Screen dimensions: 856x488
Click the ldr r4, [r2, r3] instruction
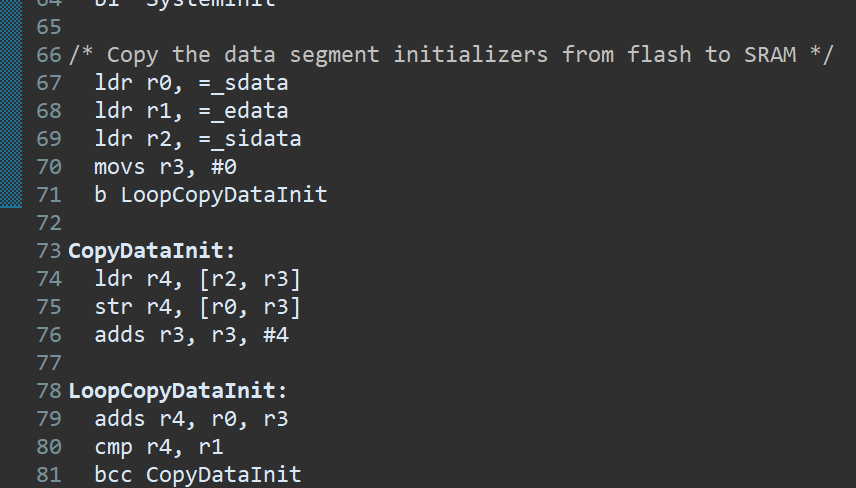click(198, 279)
